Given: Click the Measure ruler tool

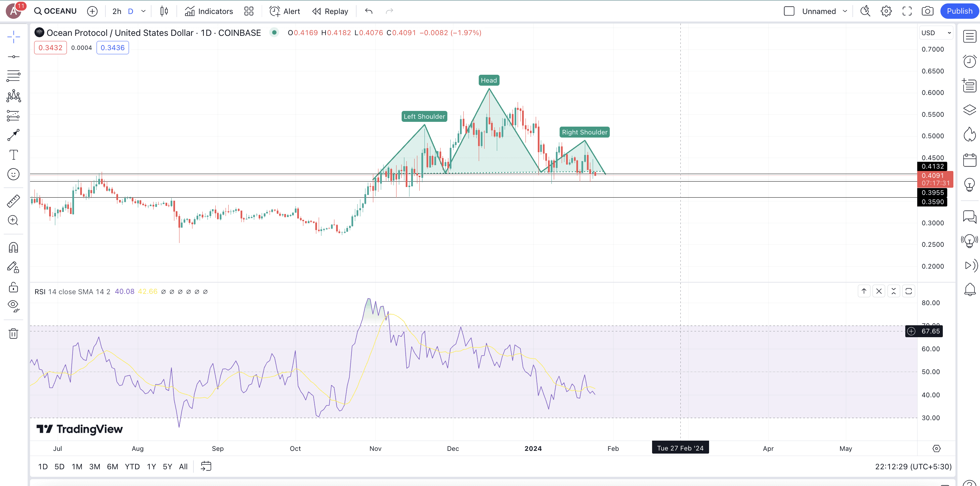Looking at the screenshot, I should [x=13, y=201].
